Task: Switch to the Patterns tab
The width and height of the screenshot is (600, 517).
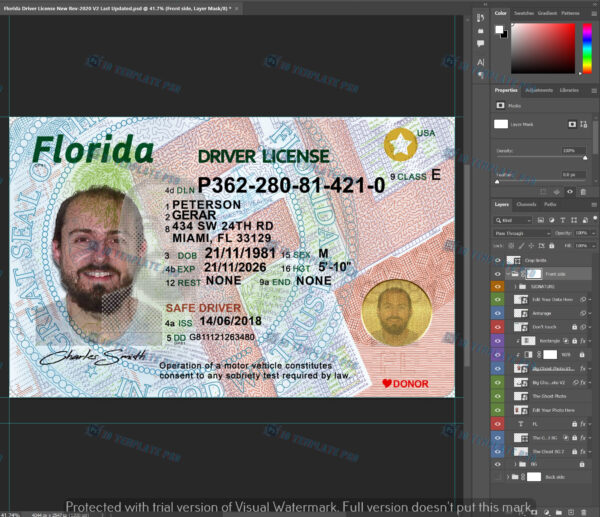Action: pyautogui.click(x=570, y=13)
